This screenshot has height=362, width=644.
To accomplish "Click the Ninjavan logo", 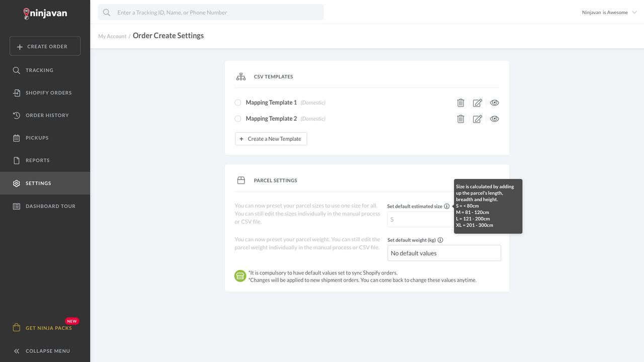I will [45, 14].
